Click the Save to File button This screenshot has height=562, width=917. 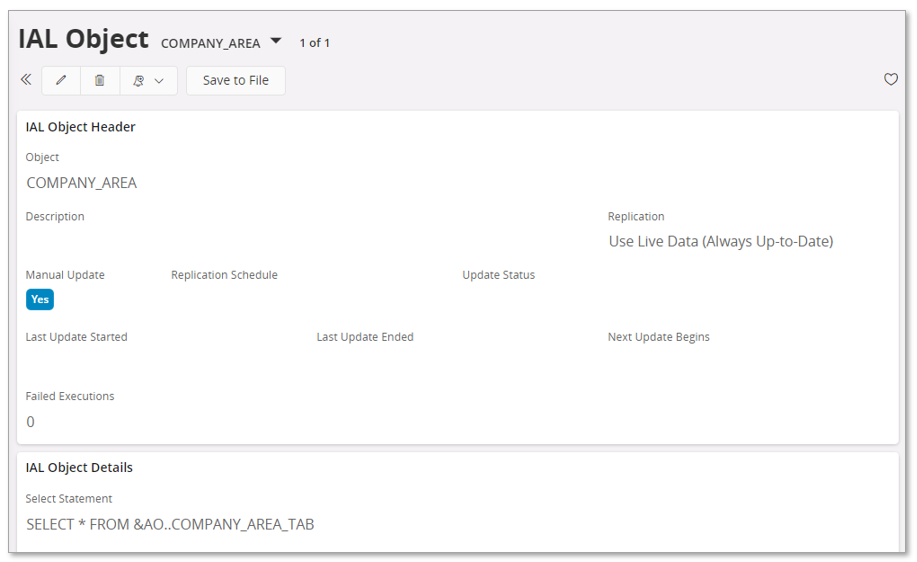point(235,81)
